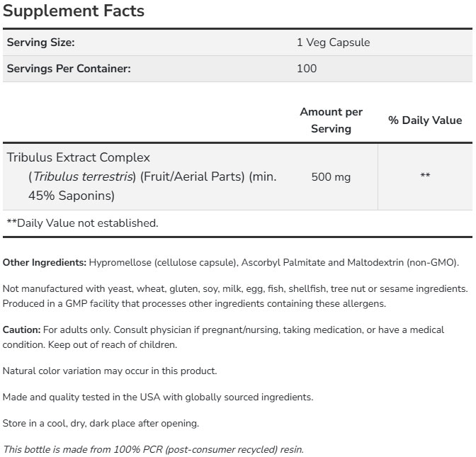The image size is (476, 457).
Task: Click the Amount per Serving column header
Action: 331,120
